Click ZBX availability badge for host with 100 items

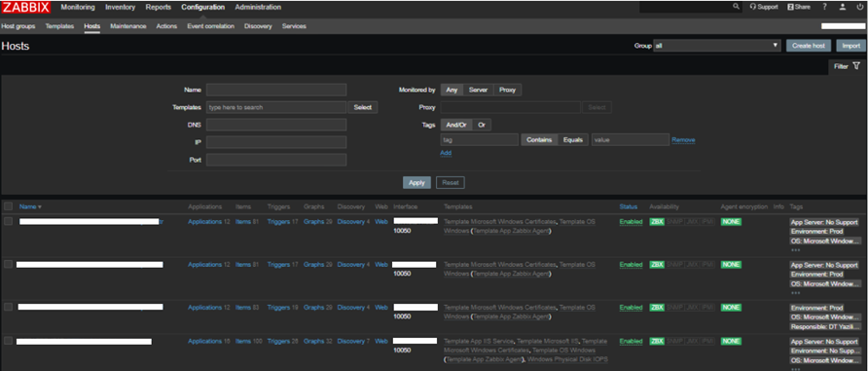657,341
